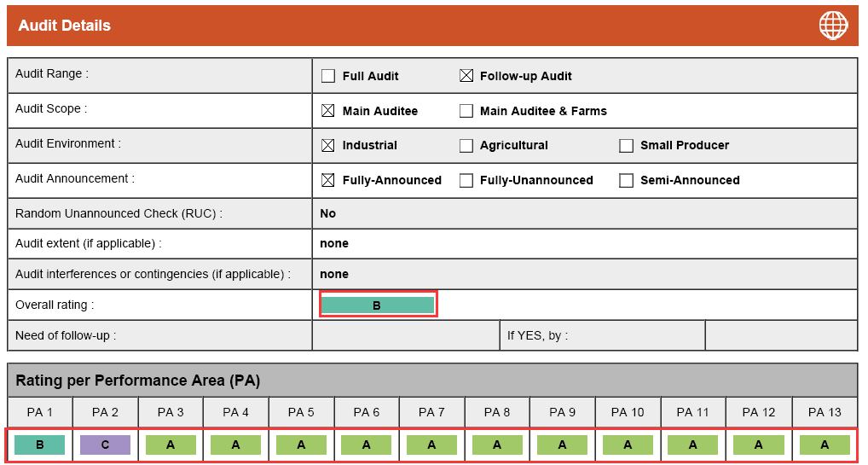Screen dimensions: 868x465
Task: Click the PA 13 rating A swatch
Action: [825, 445]
